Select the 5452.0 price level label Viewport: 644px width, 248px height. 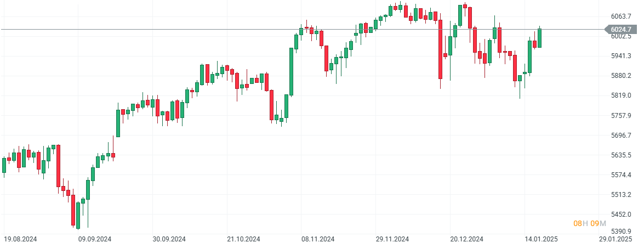click(620, 215)
